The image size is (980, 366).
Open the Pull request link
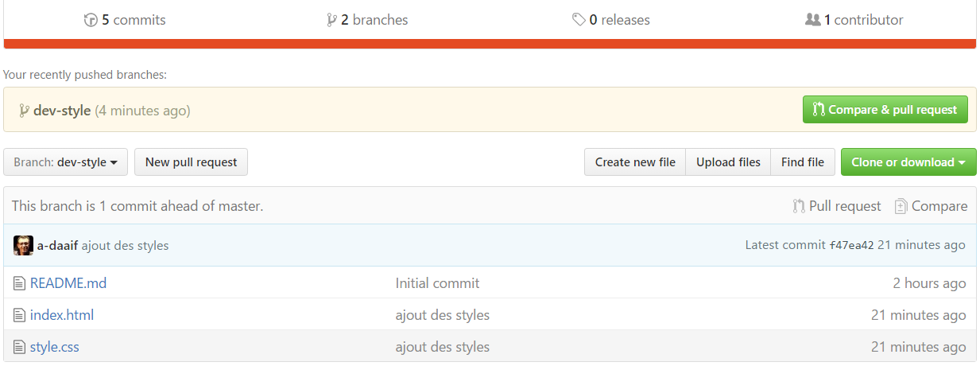(844, 207)
